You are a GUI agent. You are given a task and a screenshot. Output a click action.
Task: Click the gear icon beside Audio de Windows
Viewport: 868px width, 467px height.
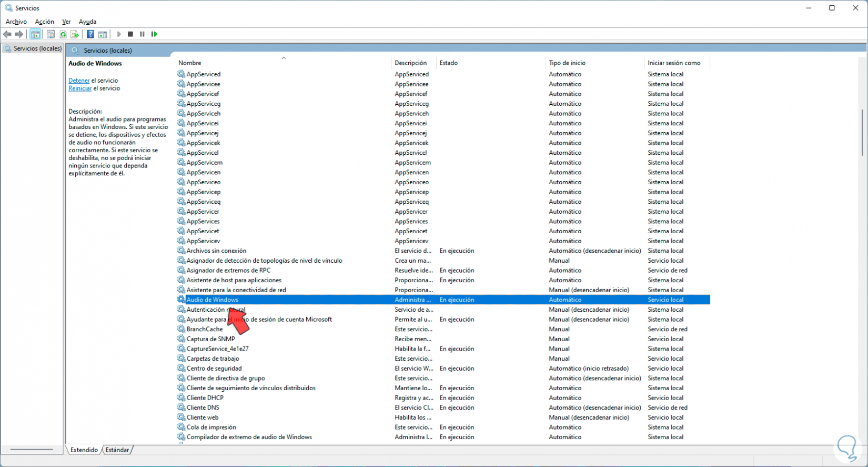pyautogui.click(x=181, y=300)
